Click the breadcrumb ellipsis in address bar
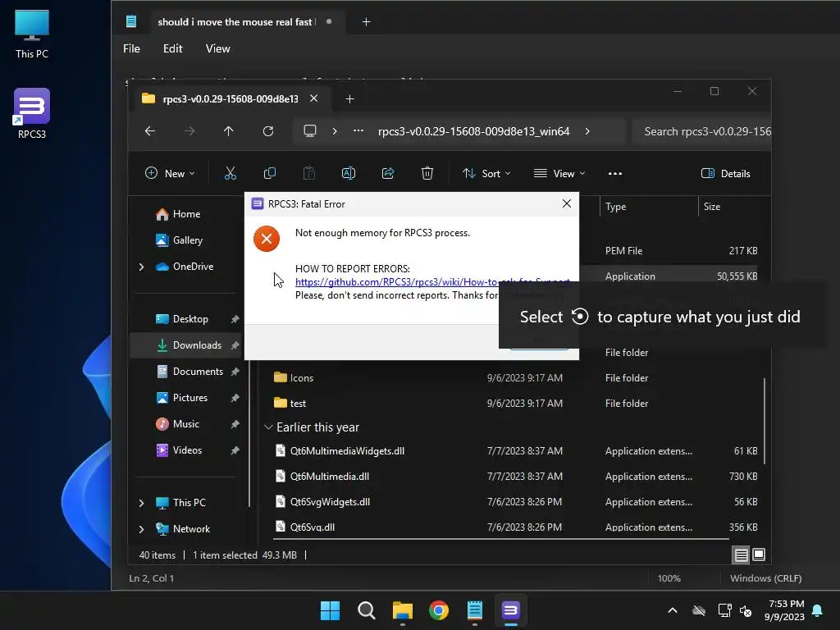 coord(358,131)
